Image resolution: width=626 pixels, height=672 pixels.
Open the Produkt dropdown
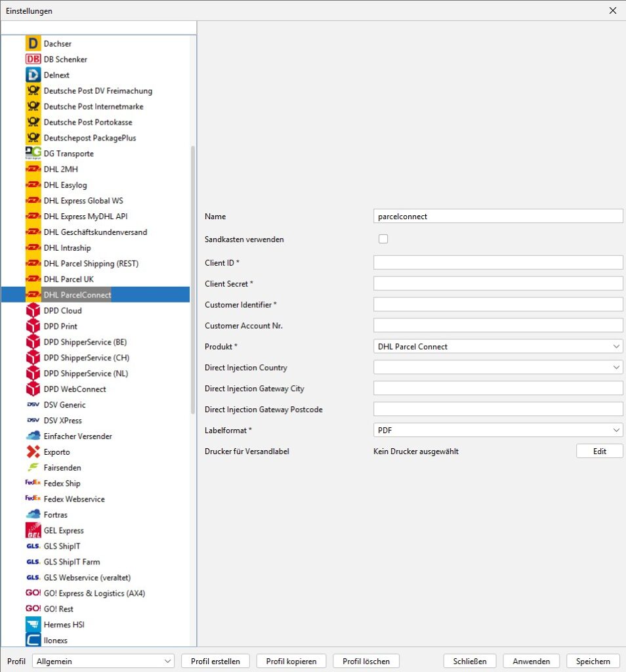(497, 346)
